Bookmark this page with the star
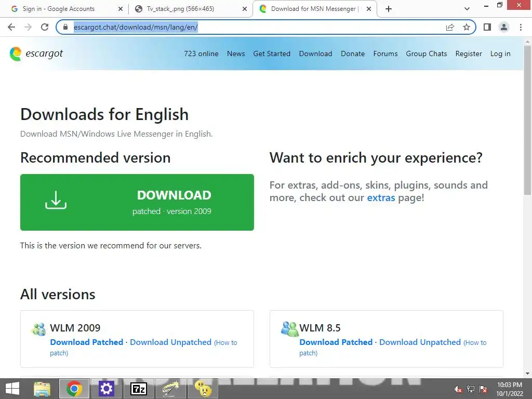 click(467, 27)
